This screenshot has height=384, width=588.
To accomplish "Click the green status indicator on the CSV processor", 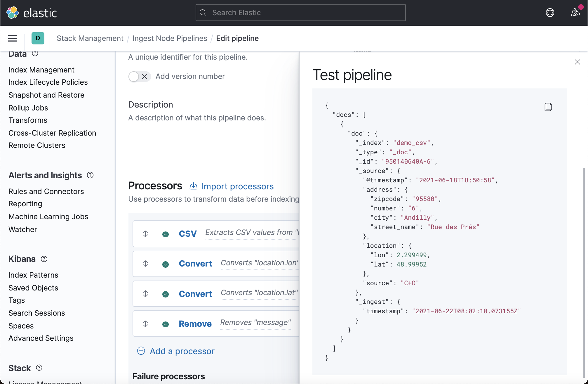I will click(x=166, y=234).
